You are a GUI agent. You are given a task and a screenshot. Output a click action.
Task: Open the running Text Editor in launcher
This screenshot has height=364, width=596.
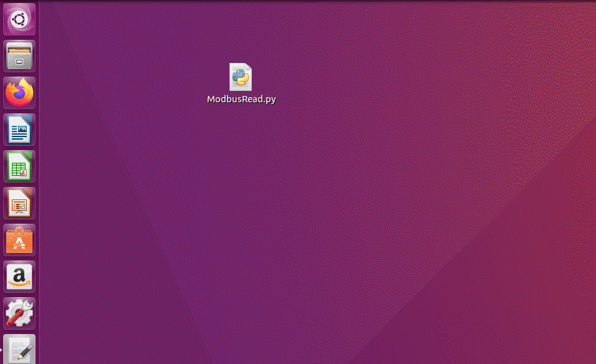pos(19,349)
